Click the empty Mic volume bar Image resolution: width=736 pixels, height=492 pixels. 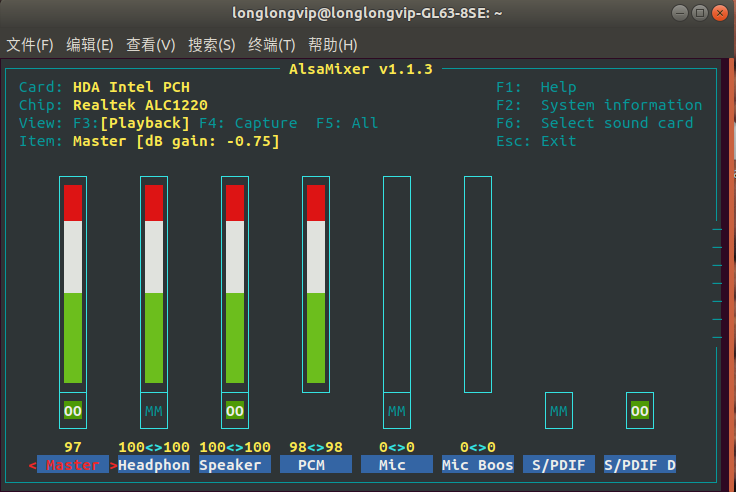point(397,284)
